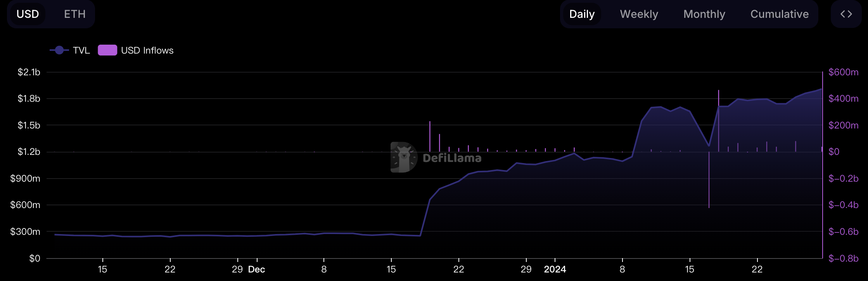Click the 2024 x-axis label
The width and height of the screenshot is (868, 281).
[x=555, y=269]
